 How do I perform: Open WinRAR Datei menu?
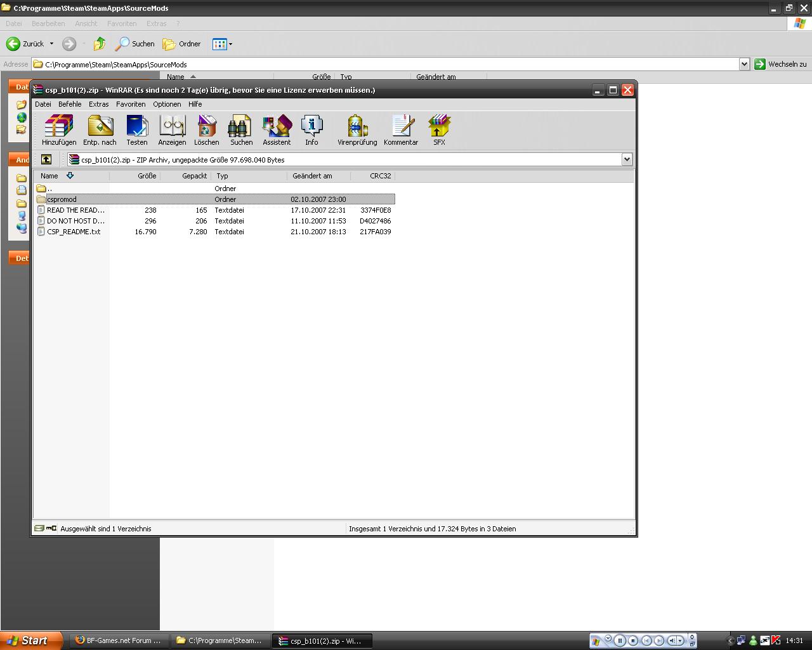pyautogui.click(x=43, y=104)
